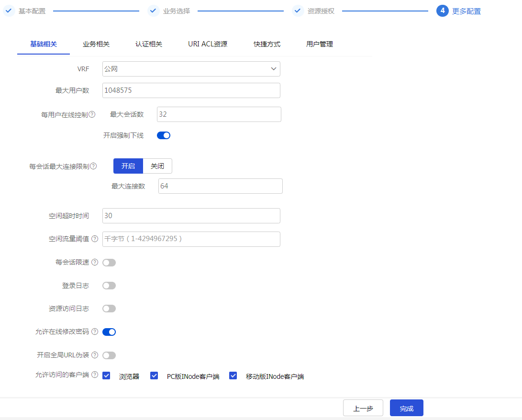Uncheck the 移动版INode客户端 checkbox
Screen dimensions: 522x420
click(233, 376)
